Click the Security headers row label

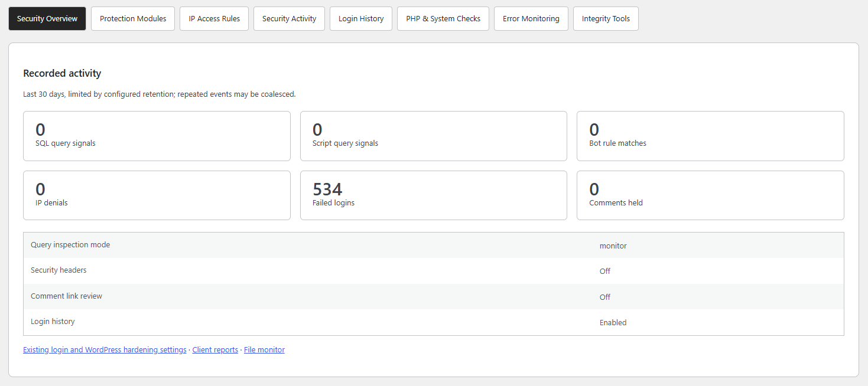pyautogui.click(x=58, y=270)
